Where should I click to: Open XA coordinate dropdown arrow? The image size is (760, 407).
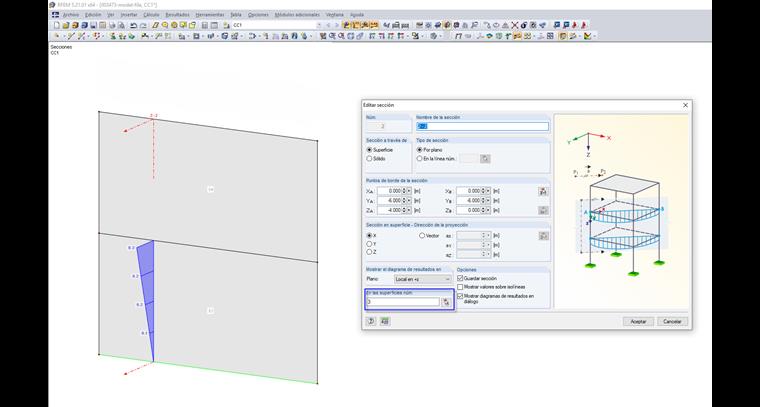coord(410,191)
